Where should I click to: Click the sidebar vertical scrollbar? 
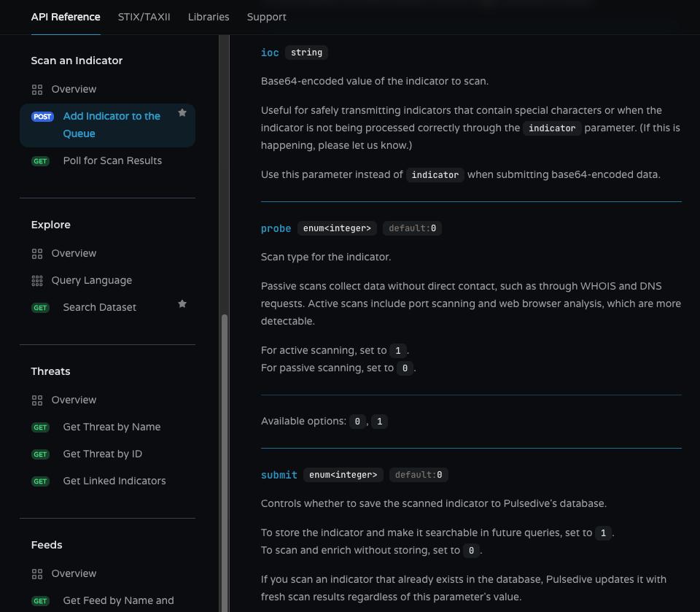pyautogui.click(x=225, y=438)
